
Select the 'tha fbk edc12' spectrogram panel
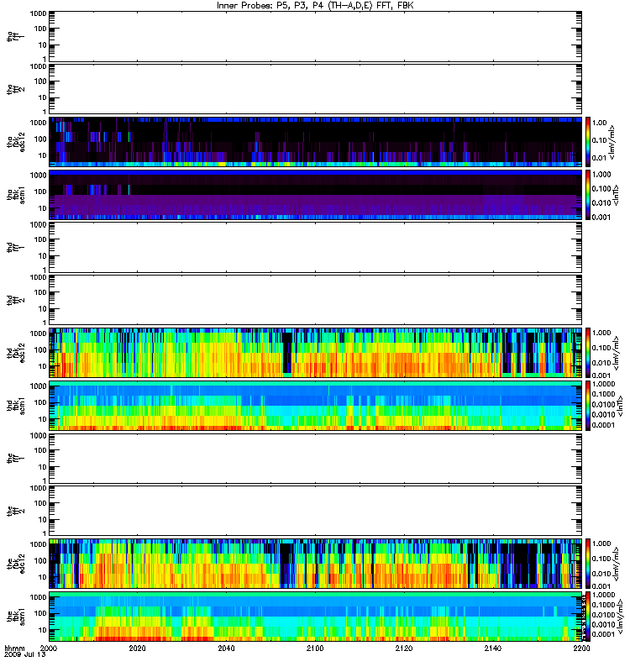point(316,141)
